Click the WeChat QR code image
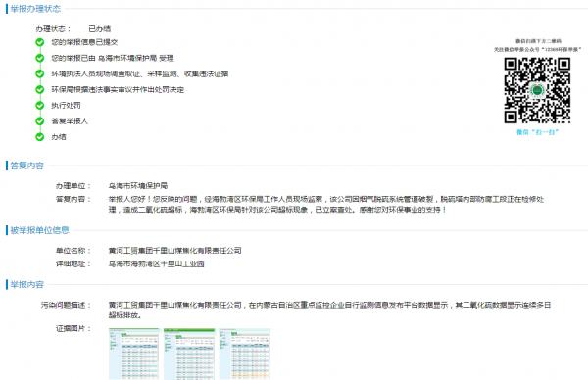 537,90
